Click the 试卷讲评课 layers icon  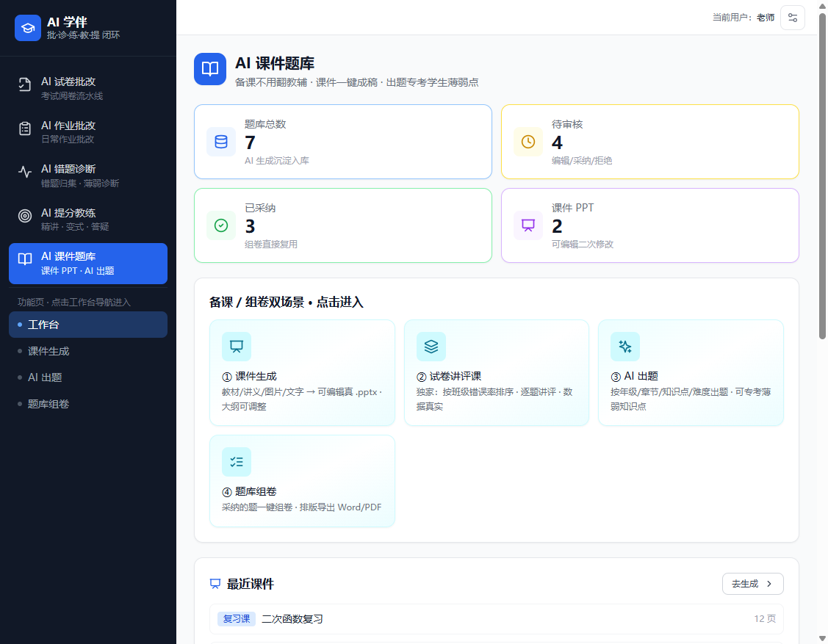point(431,347)
